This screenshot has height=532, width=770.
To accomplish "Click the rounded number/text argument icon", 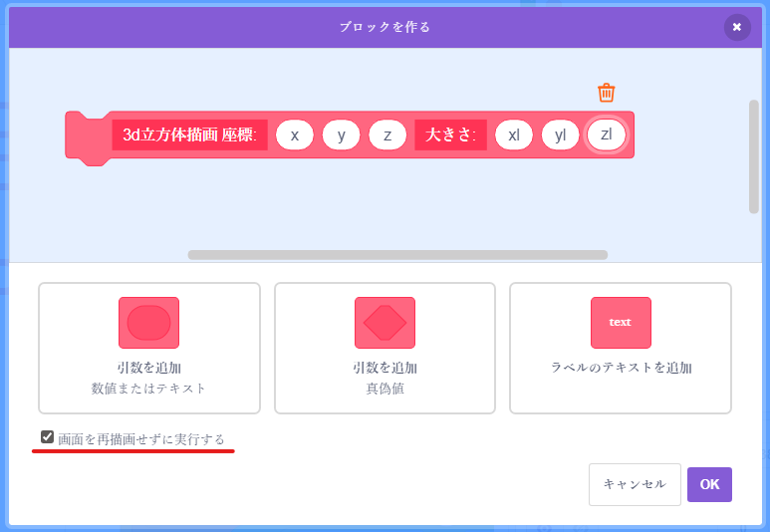I will point(148,323).
